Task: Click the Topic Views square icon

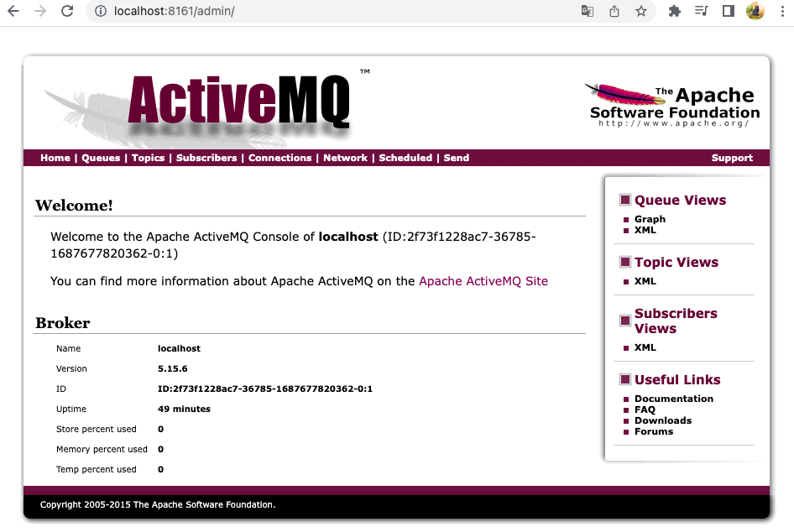Action: click(624, 262)
